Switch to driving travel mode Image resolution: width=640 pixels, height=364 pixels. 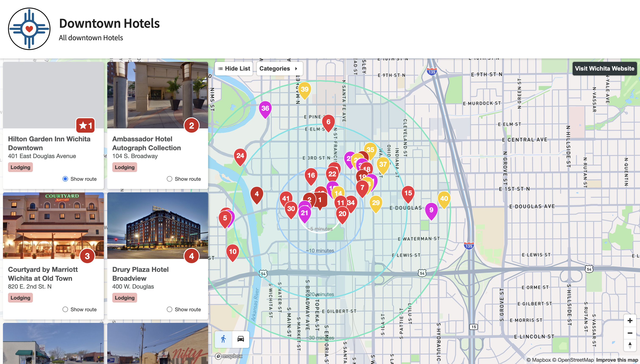pos(241,339)
